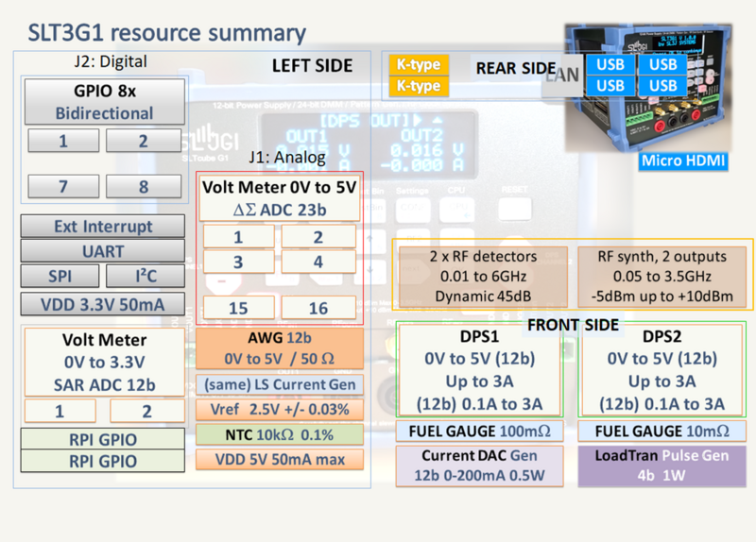Select channel 1 under the SAR ADC 12b meter

(x=60, y=411)
